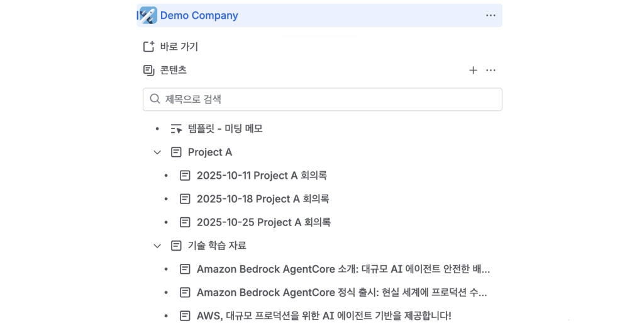
Task: Open Amazon Bedrock AgentCore 정식 출시 article
Action: 341,292
